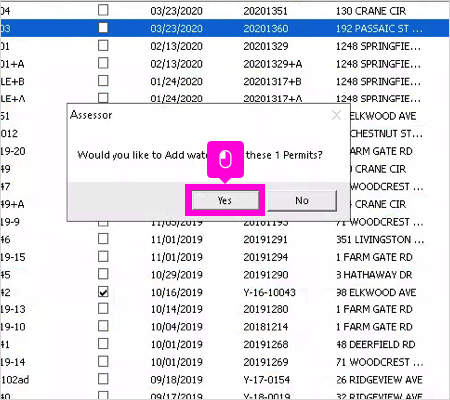Click address 98 ELKWOOD AVE
The height and width of the screenshot is (400, 450).
376,292
